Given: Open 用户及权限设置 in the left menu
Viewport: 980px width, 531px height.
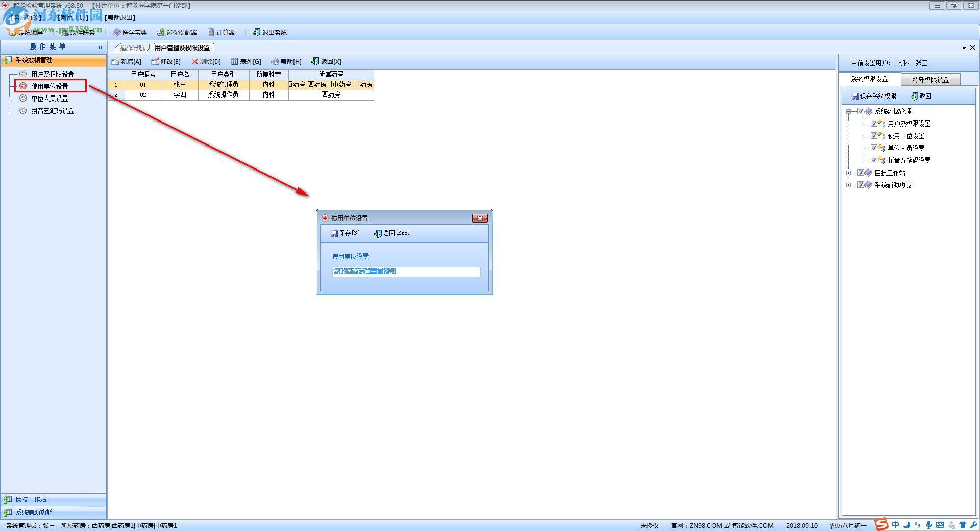Looking at the screenshot, I should pyautogui.click(x=53, y=74).
